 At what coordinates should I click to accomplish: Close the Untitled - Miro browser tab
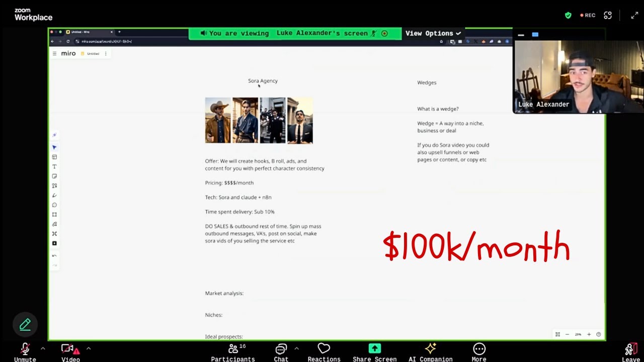[x=111, y=32]
